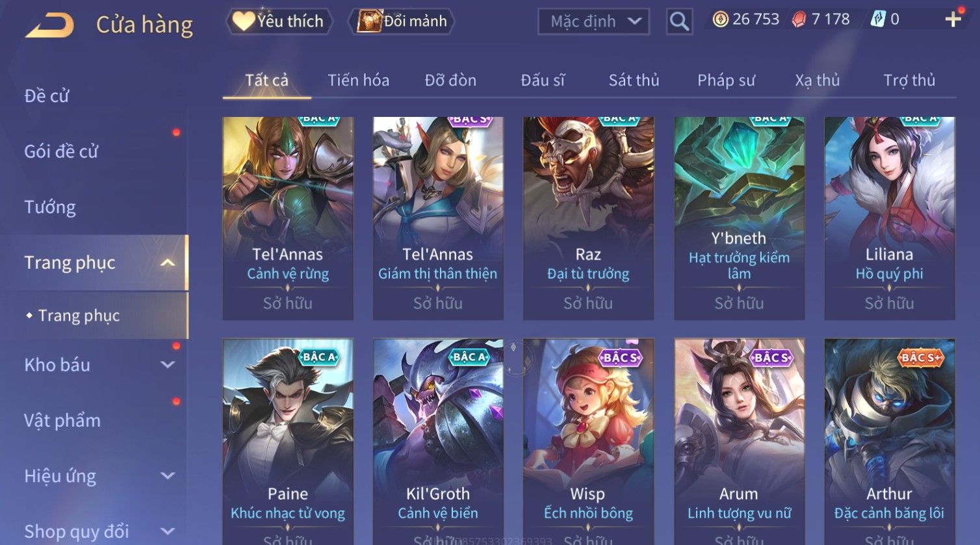Switch to the Sát thủ tab
Image resolution: width=980 pixels, height=545 pixels.
(634, 80)
